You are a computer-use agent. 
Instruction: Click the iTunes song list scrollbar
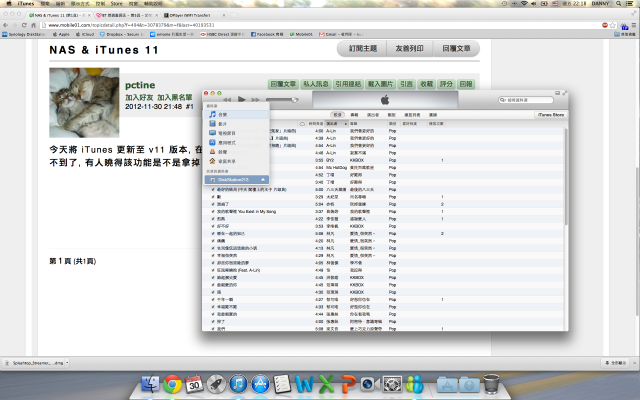[x=566, y=176]
